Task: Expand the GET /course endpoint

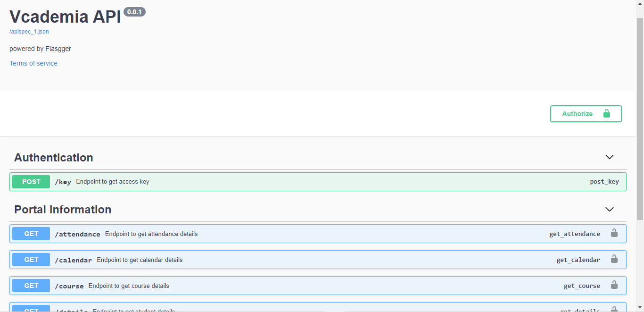Action: point(318,286)
